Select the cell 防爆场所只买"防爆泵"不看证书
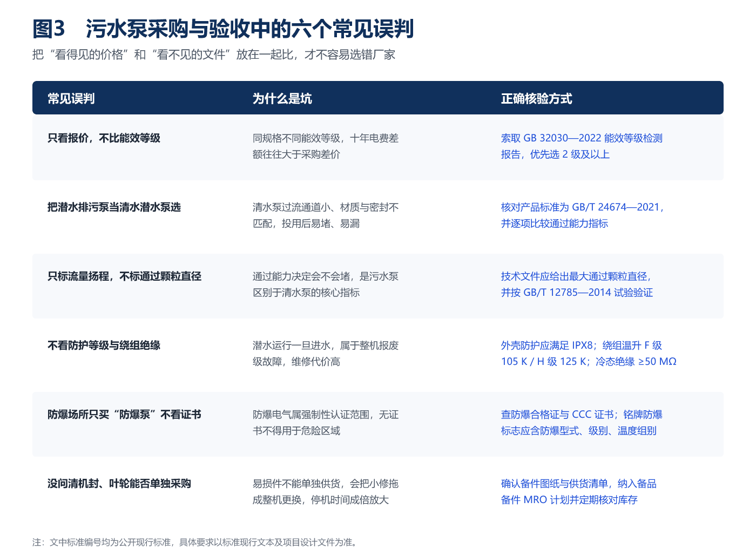The width and height of the screenshot is (756, 556). click(125, 415)
